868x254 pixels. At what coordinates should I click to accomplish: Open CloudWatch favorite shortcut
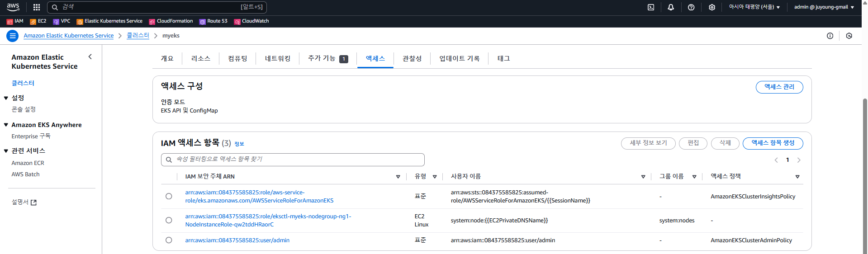(x=251, y=21)
